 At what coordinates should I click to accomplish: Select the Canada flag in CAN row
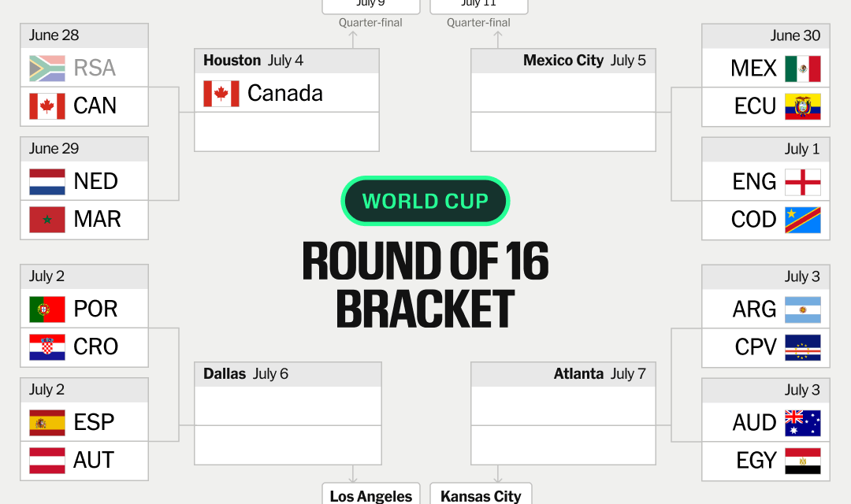pos(47,106)
